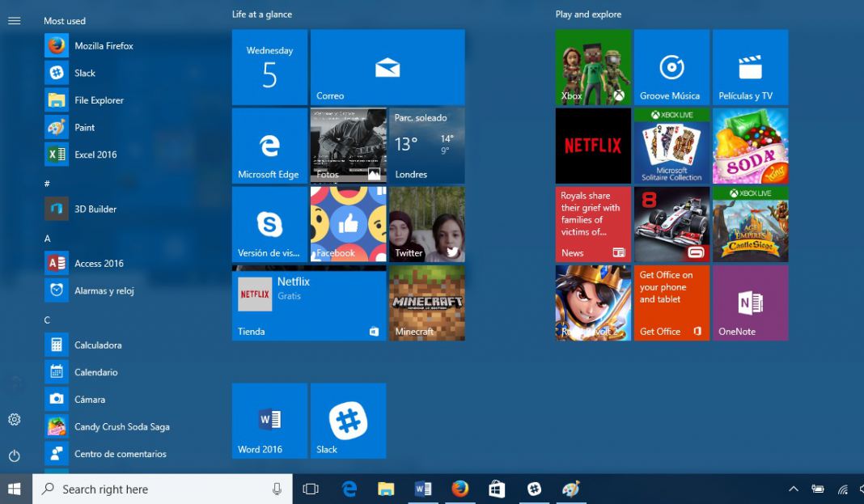Show hidden system tray icons chevron

794,489
